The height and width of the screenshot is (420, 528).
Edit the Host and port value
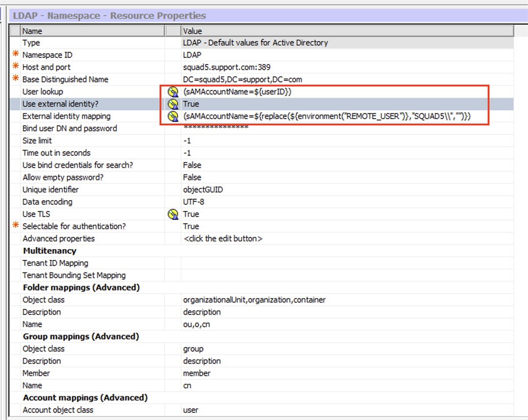pyautogui.click(x=227, y=67)
